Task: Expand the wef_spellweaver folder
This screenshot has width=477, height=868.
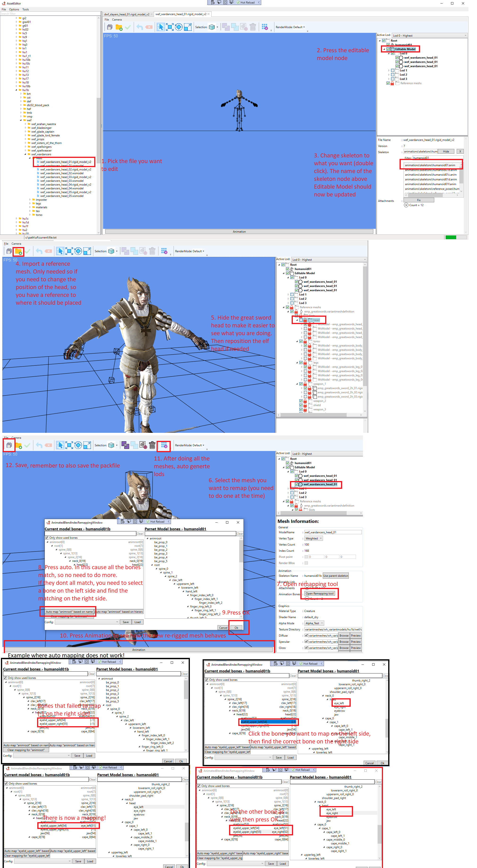Action: [x=25, y=151]
